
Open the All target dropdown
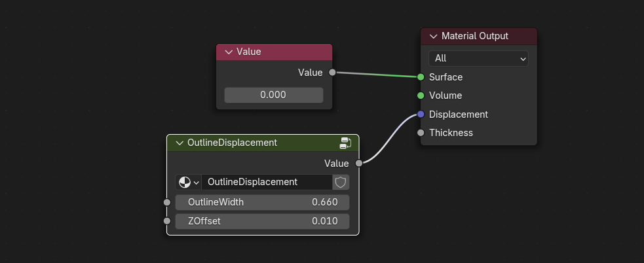click(478, 58)
